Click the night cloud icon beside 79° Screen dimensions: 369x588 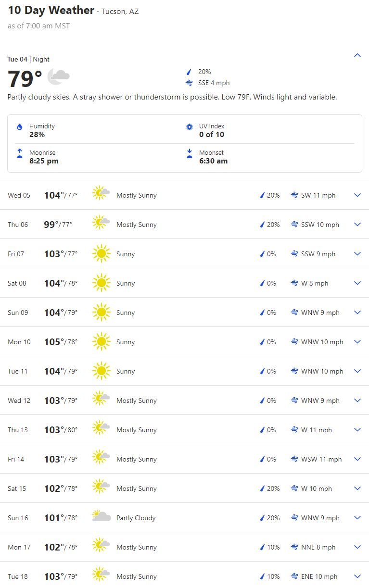tap(59, 76)
